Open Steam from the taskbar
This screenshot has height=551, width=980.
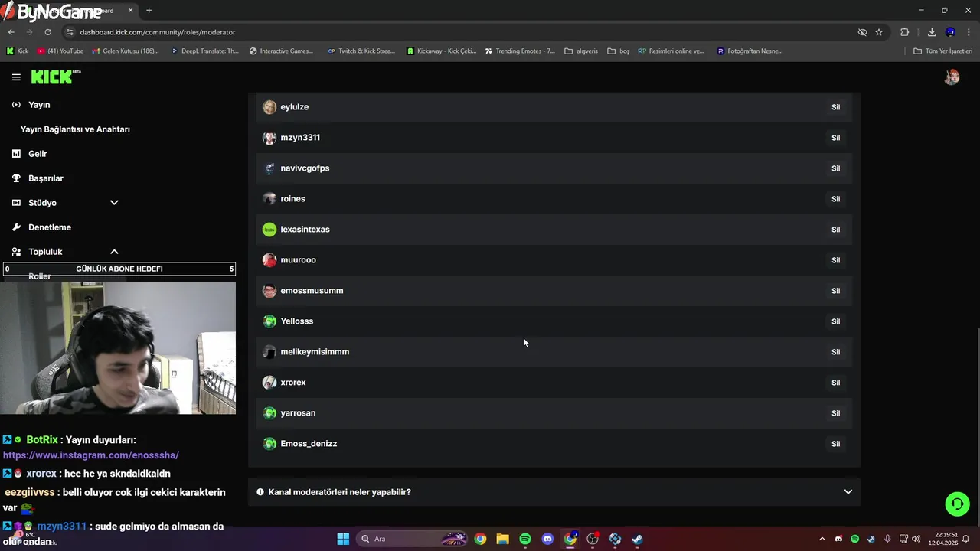(x=637, y=539)
